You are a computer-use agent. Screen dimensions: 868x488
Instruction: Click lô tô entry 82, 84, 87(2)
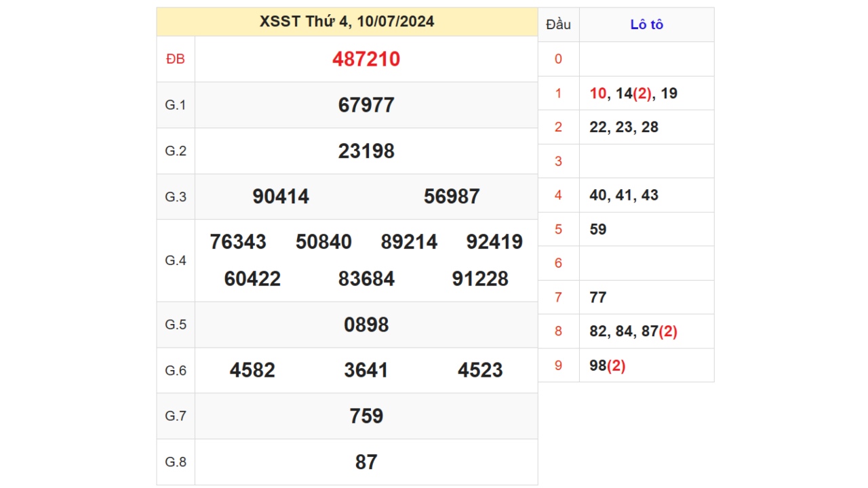(633, 331)
